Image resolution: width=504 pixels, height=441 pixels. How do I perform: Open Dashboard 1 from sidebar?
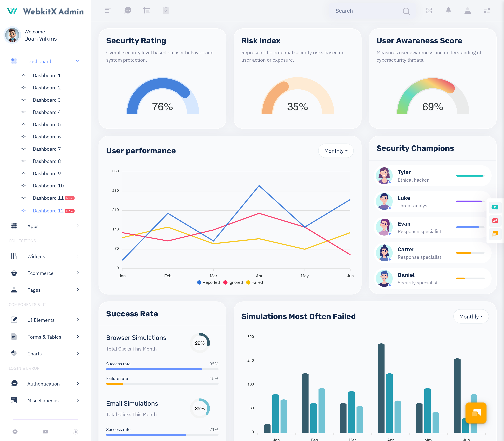[x=47, y=76]
